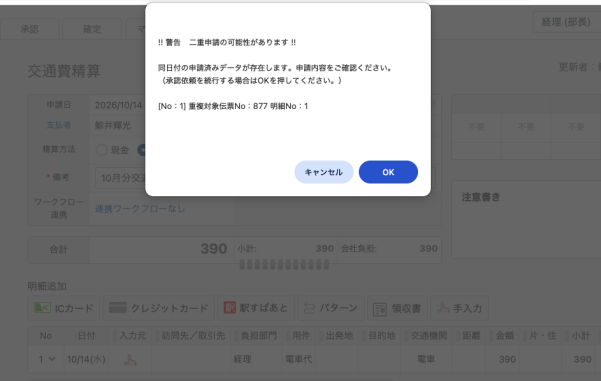
Task: Select the 10/14(水) date cell
Action: tap(86, 359)
